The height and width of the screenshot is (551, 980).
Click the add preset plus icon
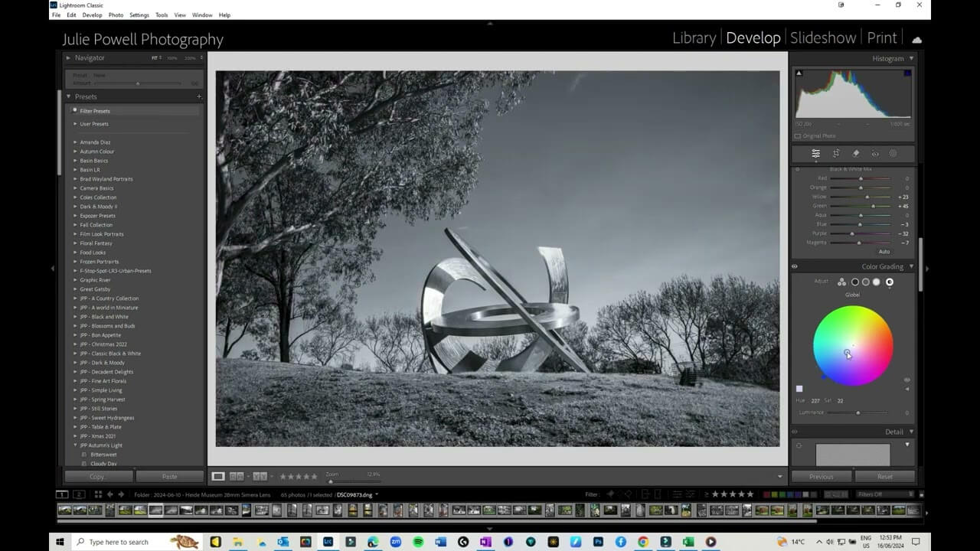click(199, 97)
